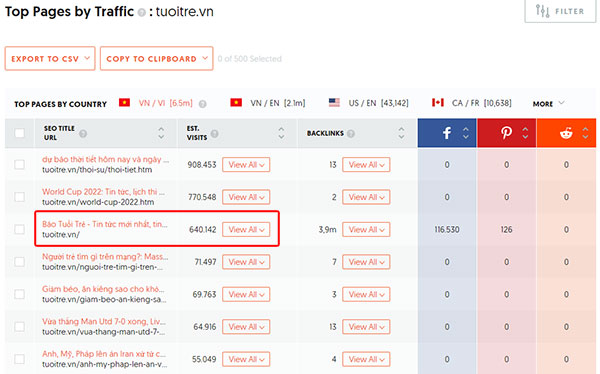Expand View All backlinks for anh-my-phap row
This screenshot has height=374, width=600.
[366, 359]
